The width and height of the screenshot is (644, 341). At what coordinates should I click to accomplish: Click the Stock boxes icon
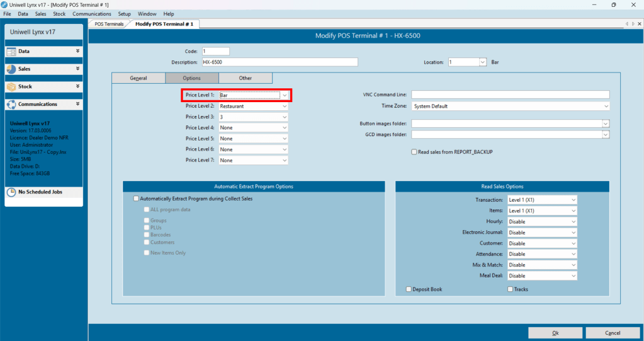click(11, 87)
